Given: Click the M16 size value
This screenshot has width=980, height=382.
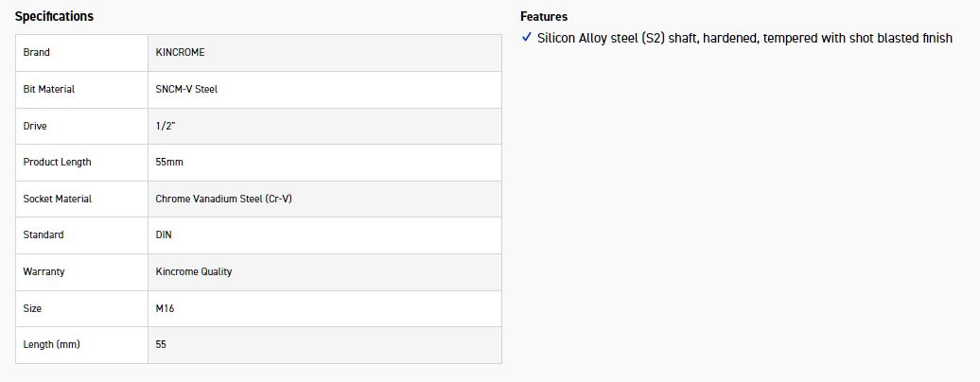Looking at the screenshot, I should [165, 308].
